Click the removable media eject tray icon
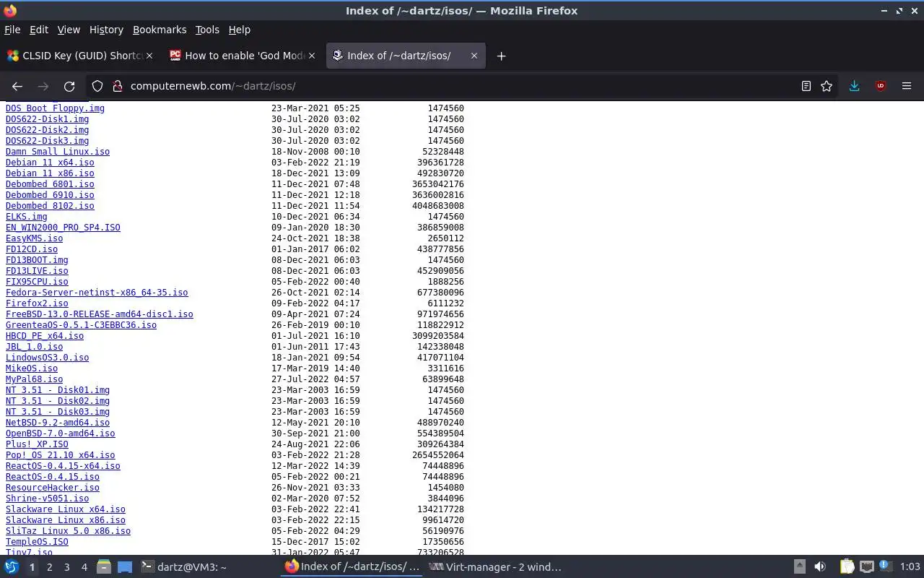Image resolution: width=924 pixels, height=578 pixels. (x=800, y=567)
